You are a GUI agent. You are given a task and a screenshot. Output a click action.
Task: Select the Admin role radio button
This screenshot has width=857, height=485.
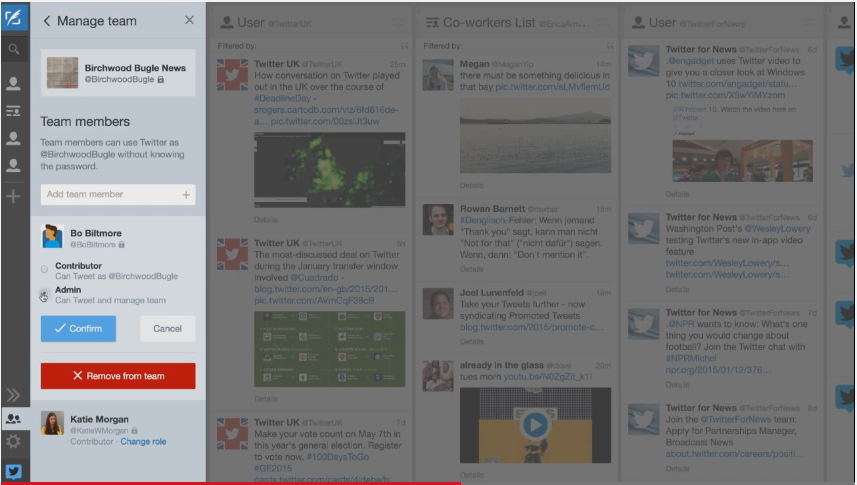(x=44, y=295)
